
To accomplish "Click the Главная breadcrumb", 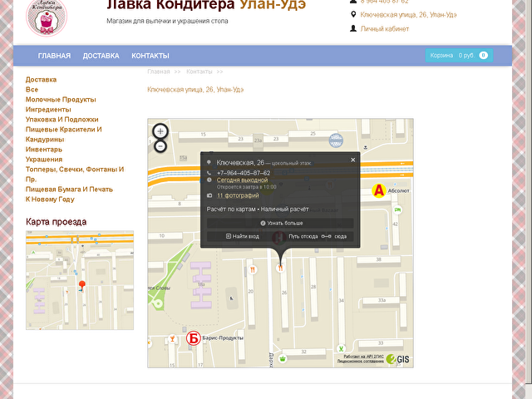I will coord(159,71).
